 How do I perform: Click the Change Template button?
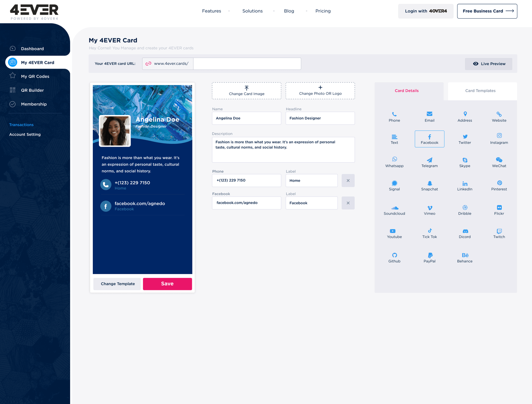coord(118,284)
